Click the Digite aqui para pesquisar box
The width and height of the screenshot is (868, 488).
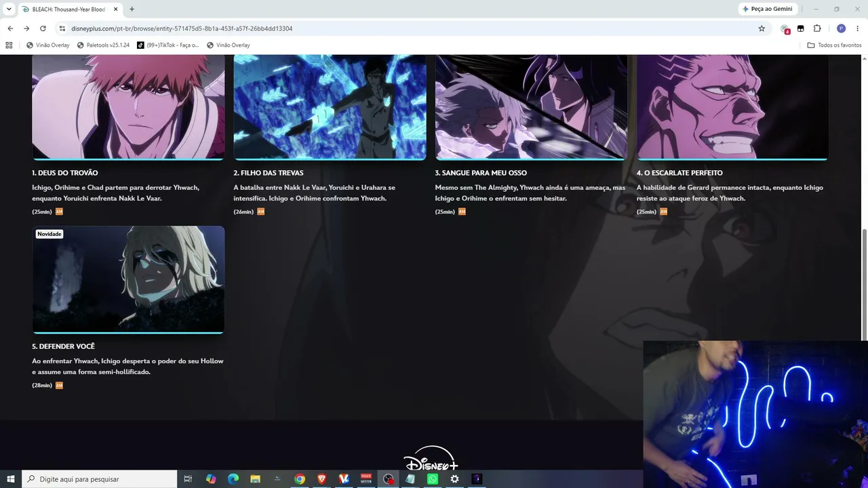(100, 479)
